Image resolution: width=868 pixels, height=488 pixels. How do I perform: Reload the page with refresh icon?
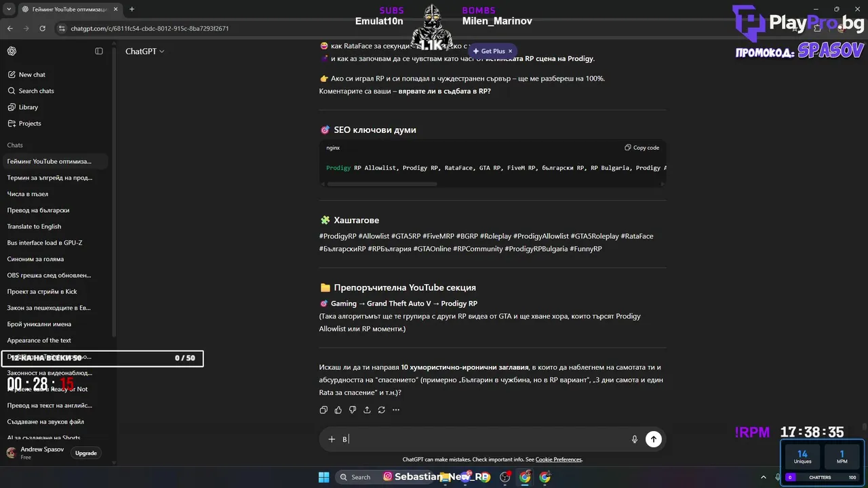[x=42, y=28]
